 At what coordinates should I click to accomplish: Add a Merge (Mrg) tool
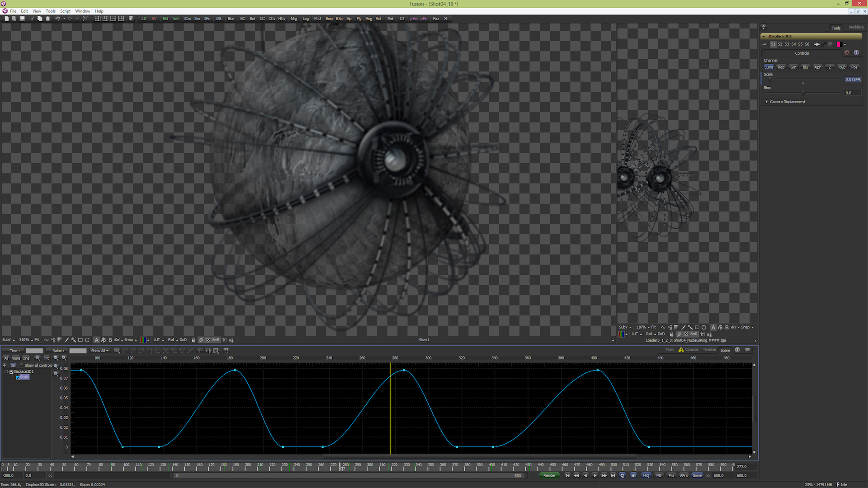294,19
